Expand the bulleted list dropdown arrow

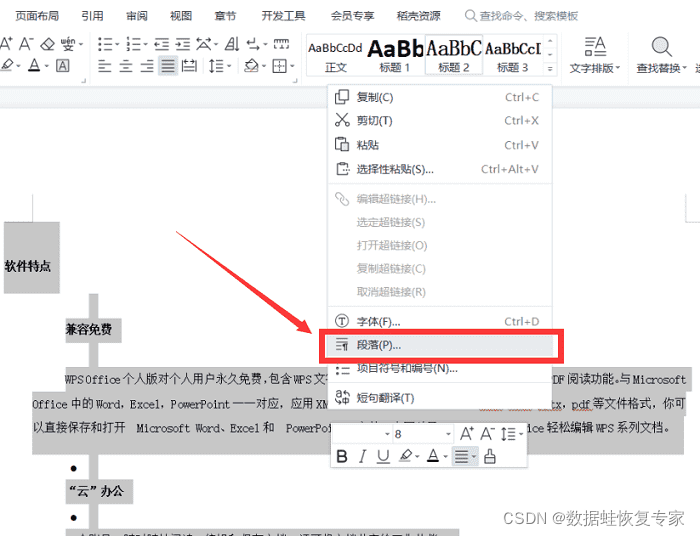[117, 44]
